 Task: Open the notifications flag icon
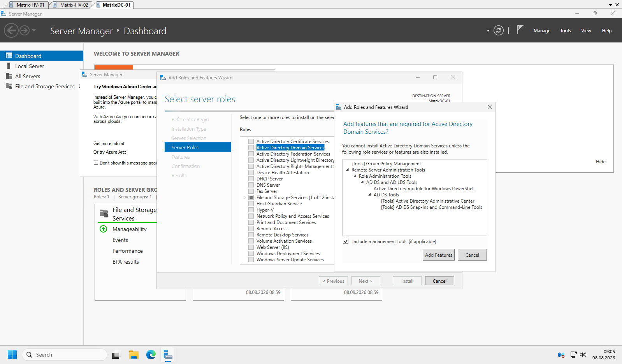[x=520, y=30]
